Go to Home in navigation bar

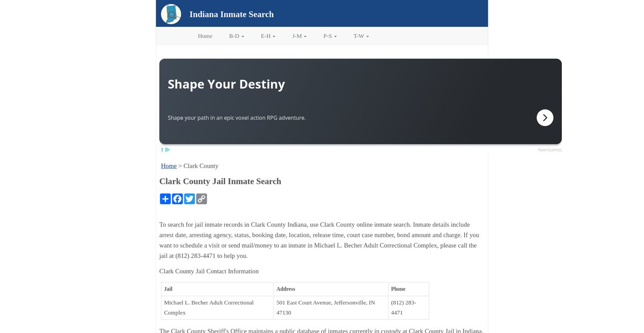[x=205, y=36]
